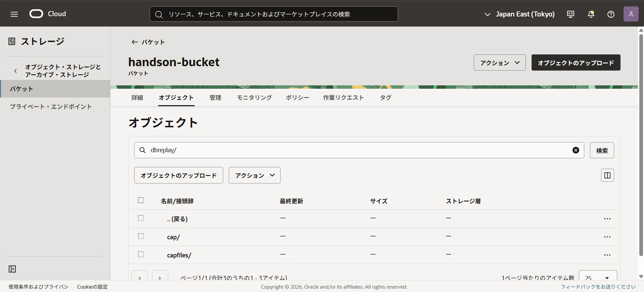Open the cap/ folder
The height and width of the screenshot is (292, 644).
[x=174, y=237]
